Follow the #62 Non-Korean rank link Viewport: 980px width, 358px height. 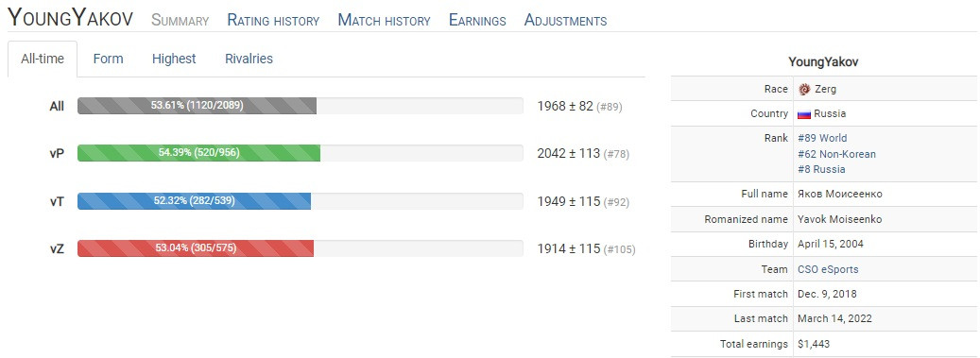point(837,154)
